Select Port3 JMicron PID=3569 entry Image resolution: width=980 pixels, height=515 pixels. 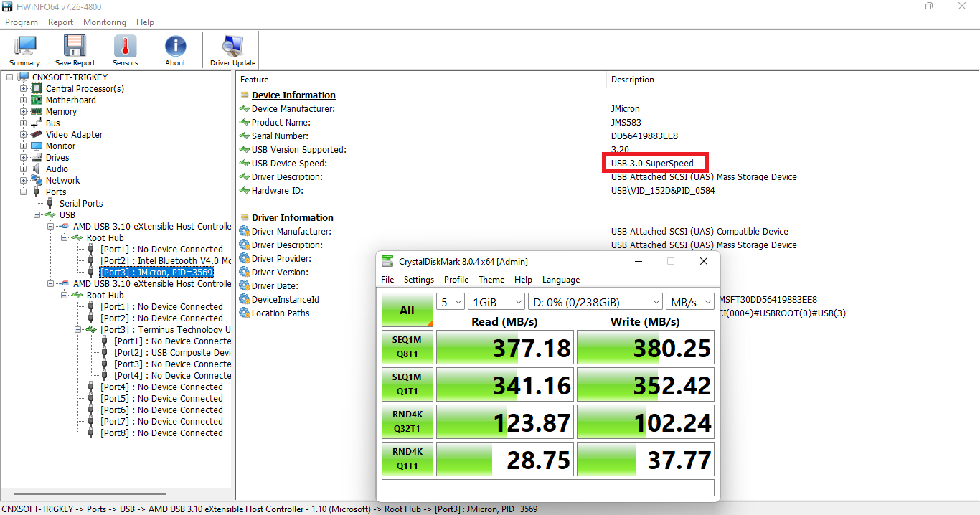click(x=156, y=272)
